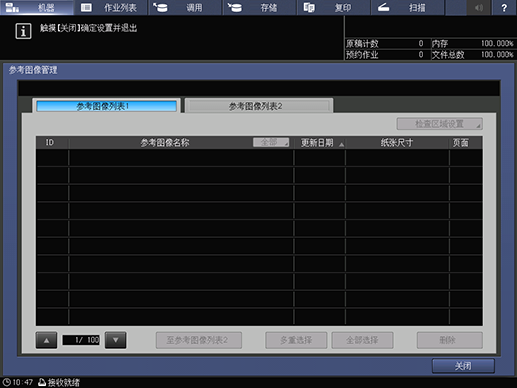
Task: Open the 调用 recall tab
Action: [185, 7]
